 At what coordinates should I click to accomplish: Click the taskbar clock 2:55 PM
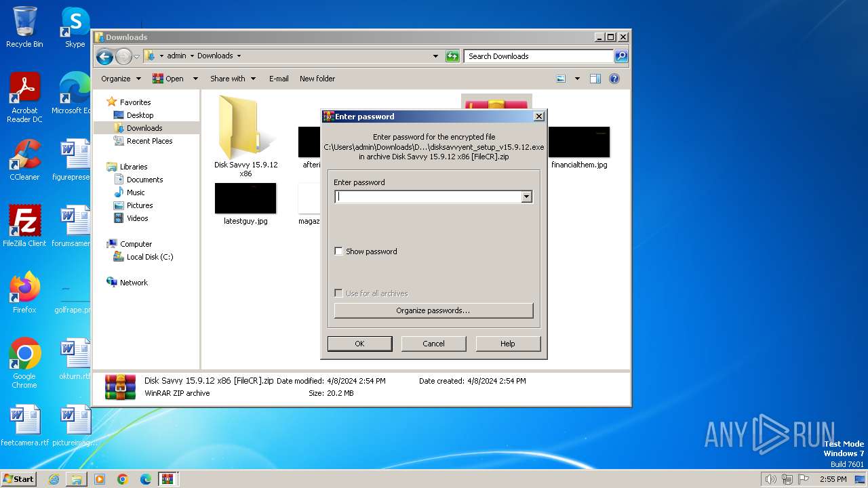(x=833, y=479)
